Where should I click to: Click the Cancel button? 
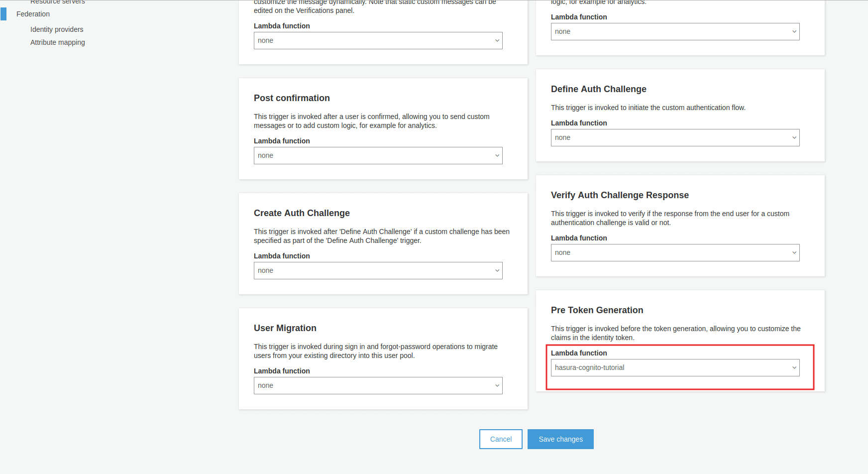coord(501,439)
